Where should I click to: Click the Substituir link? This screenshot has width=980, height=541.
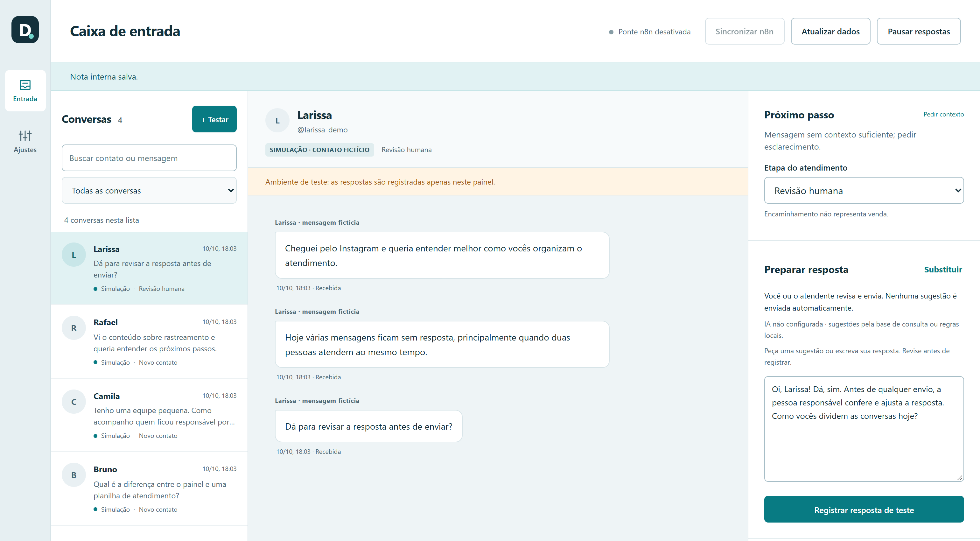pos(943,269)
